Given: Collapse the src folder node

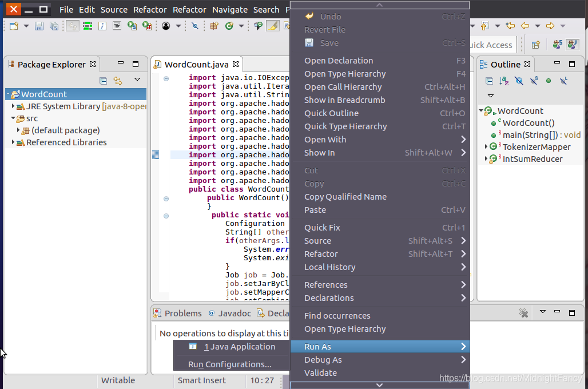Looking at the screenshot, I should [x=13, y=118].
